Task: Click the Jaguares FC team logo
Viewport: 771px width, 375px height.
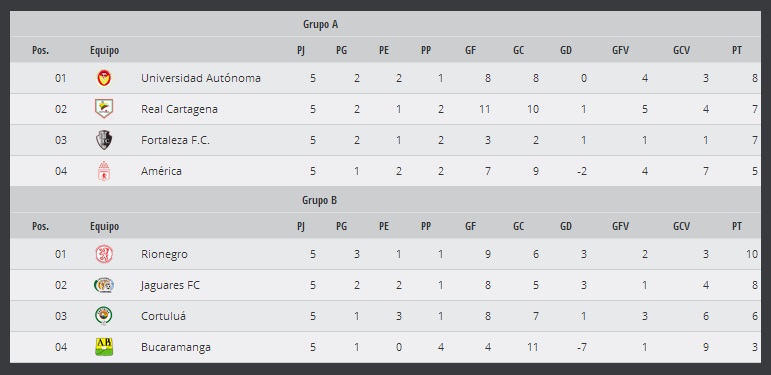Action: (x=104, y=285)
